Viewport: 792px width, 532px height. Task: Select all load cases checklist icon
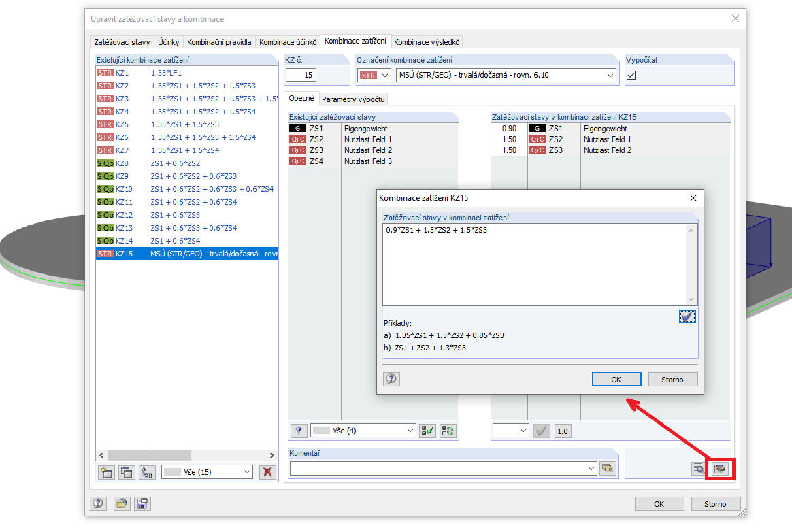(x=427, y=431)
